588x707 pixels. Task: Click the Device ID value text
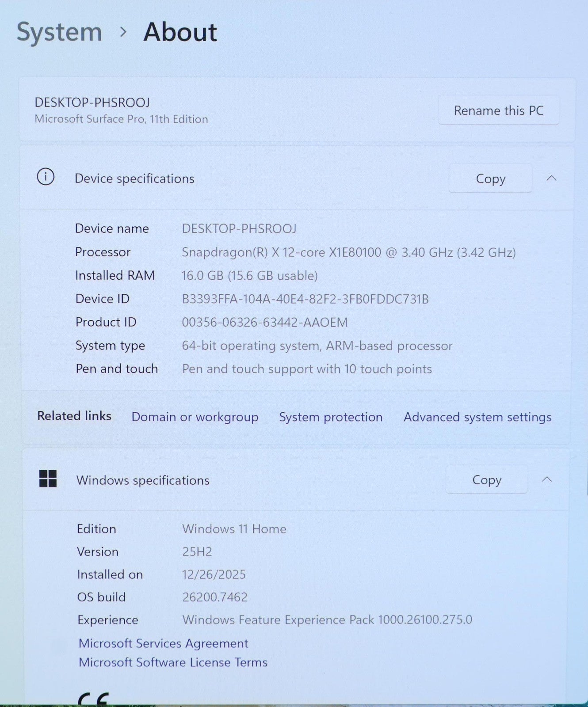305,299
